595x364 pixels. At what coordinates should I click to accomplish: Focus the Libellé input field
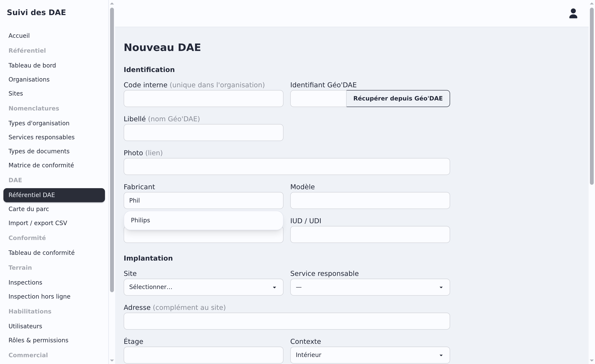click(x=203, y=133)
